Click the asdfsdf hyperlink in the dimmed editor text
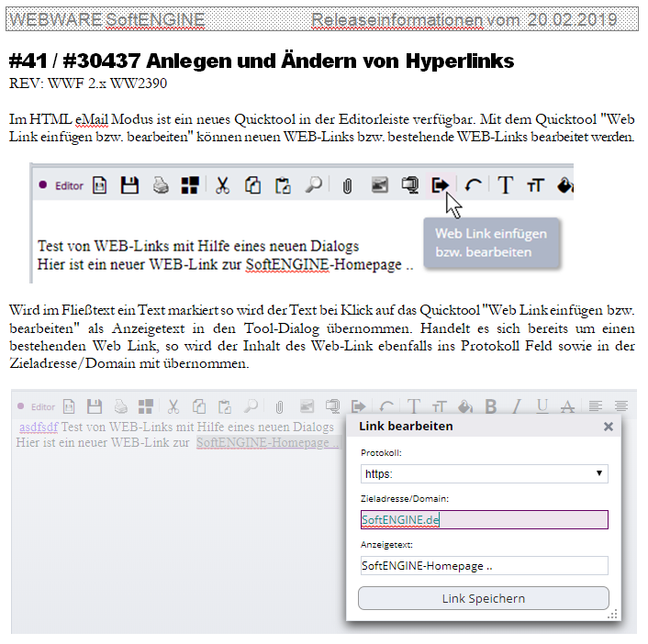 [x=39, y=427]
